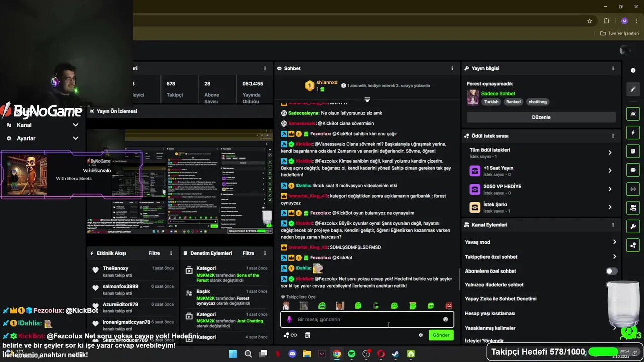
Task: Click the Sadece Sohbet category thumbnail
Action: [473, 98]
